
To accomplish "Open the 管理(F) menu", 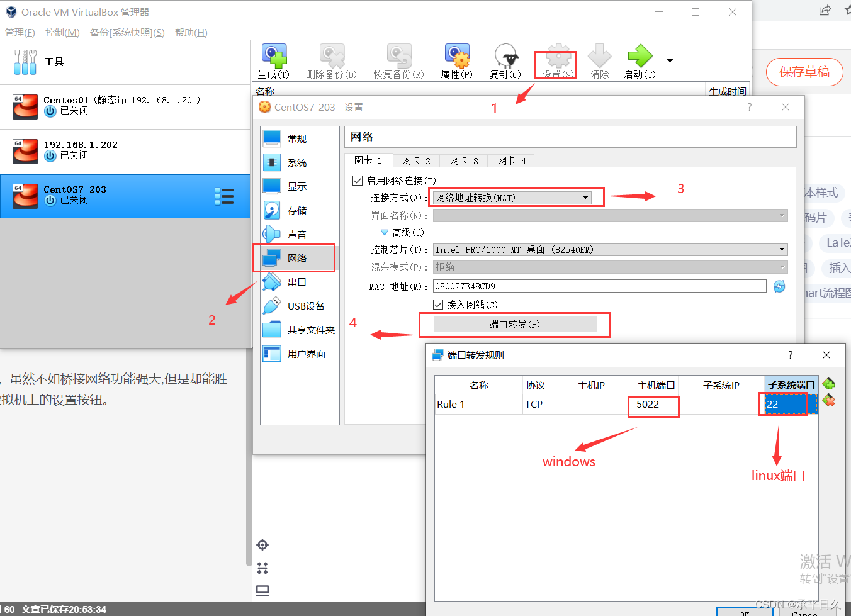I will (20, 33).
